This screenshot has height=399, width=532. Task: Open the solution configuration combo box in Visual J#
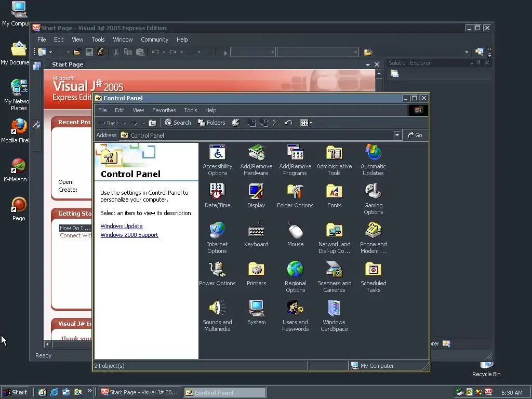pos(253,52)
